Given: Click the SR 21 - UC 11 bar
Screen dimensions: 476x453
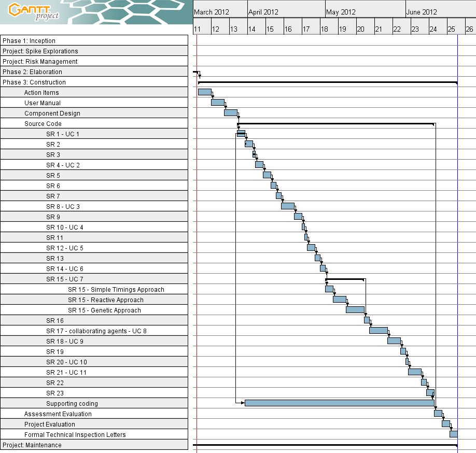Looking at the screenshot, I should coord(415,372).
